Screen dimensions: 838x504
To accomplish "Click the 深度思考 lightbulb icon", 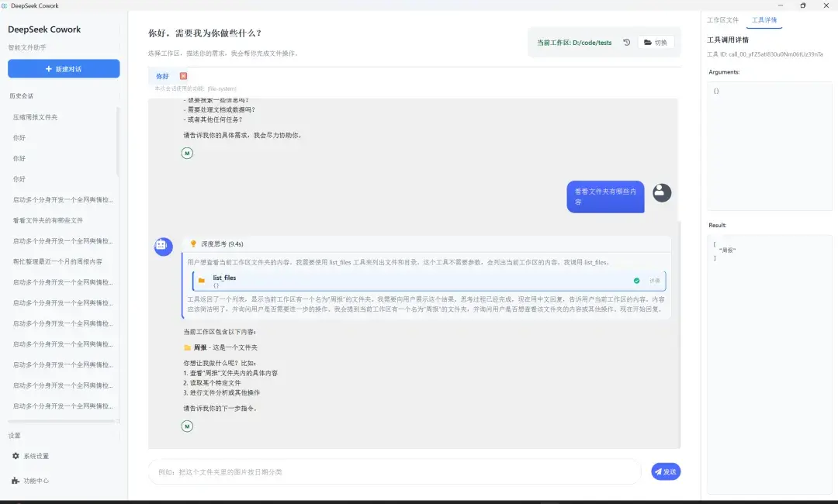I will click(x=193, y=243).
